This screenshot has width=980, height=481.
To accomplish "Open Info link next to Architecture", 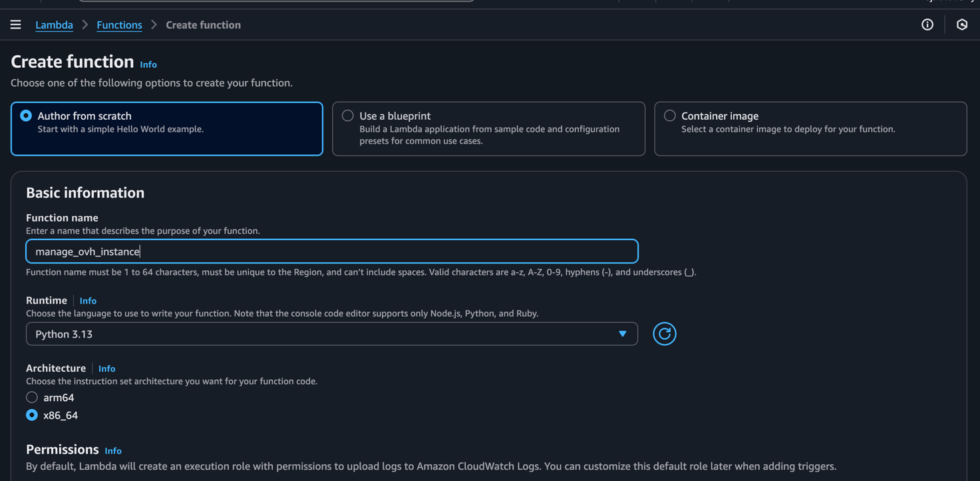I will [106, 369].
